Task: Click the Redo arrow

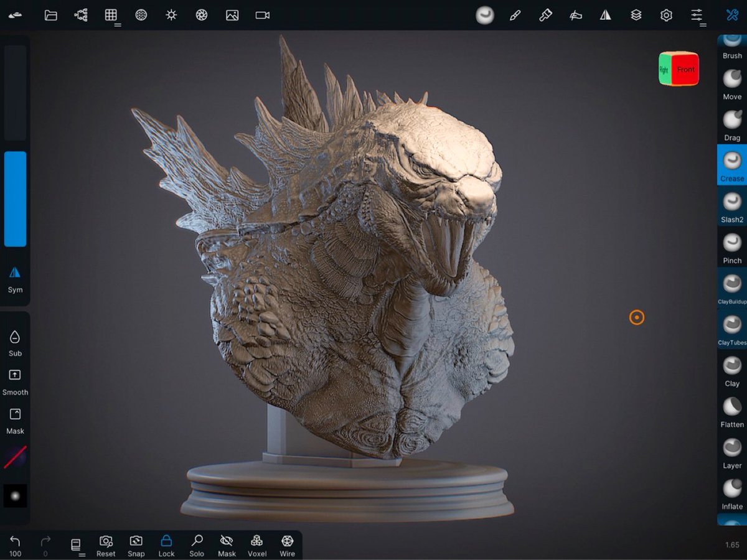Action: 45,544
